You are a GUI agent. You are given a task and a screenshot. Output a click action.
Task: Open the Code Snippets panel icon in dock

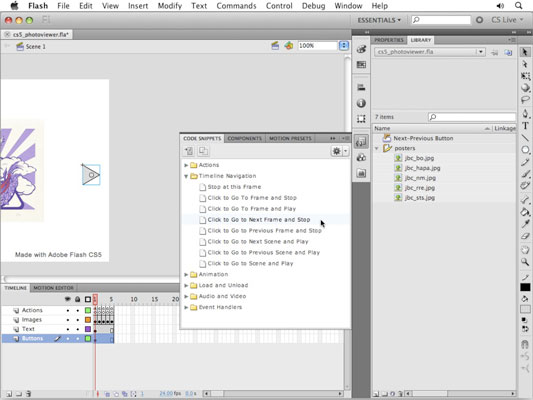(x=361, y=141)
